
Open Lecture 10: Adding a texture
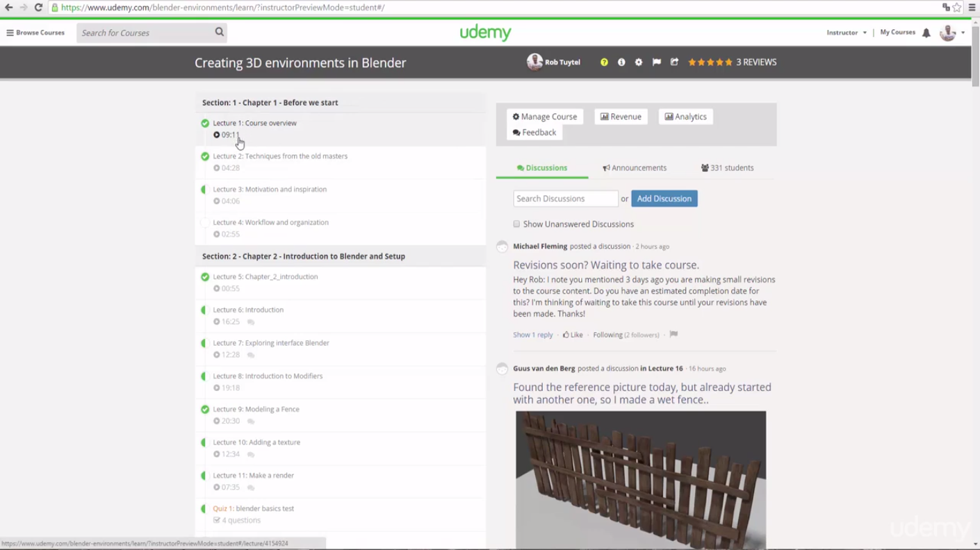click(x=256, y=442)
